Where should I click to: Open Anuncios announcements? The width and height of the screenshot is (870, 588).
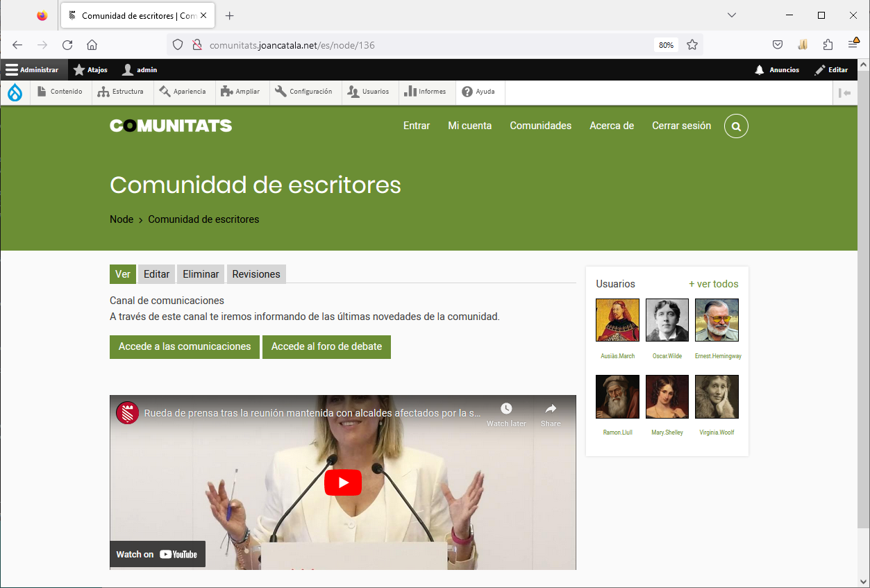point(777,69)
